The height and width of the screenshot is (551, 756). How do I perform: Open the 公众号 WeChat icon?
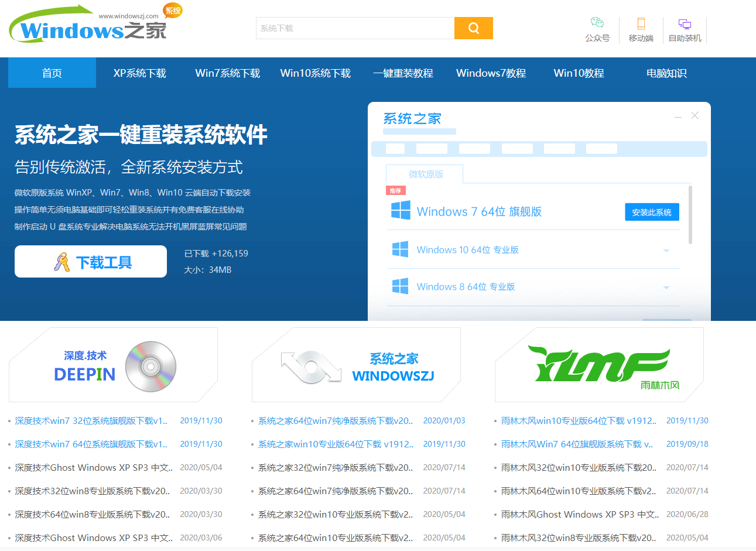597,23
